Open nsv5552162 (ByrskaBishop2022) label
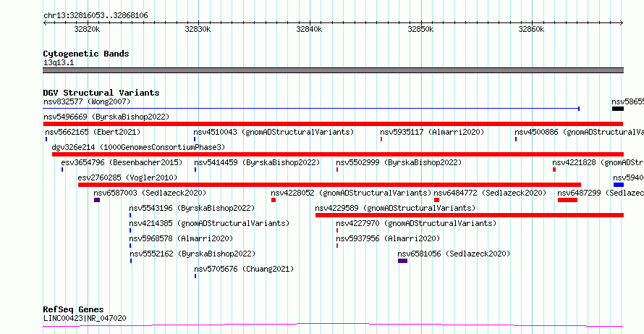 coord(192,254)
